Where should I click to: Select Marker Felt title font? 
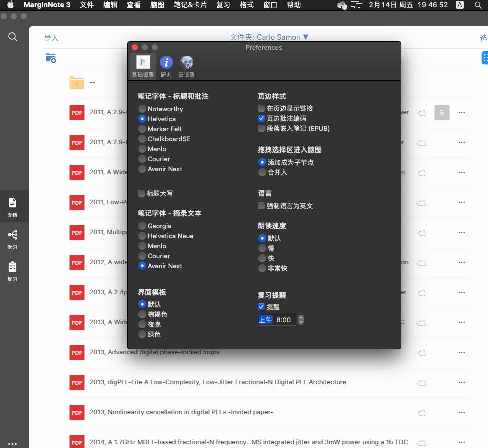[142, 129]
